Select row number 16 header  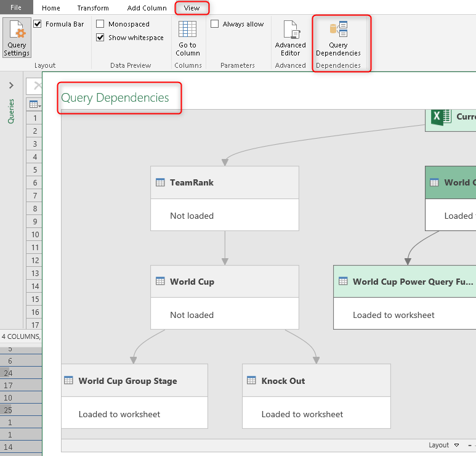click(x=34, y=312)
